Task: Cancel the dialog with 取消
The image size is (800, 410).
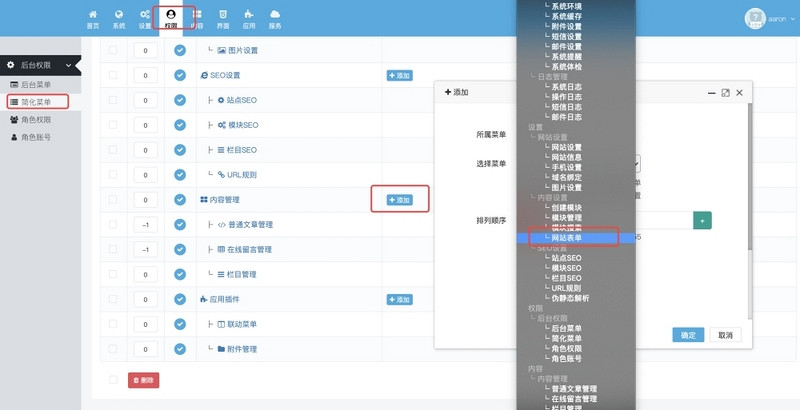Action: pos(726,335)
